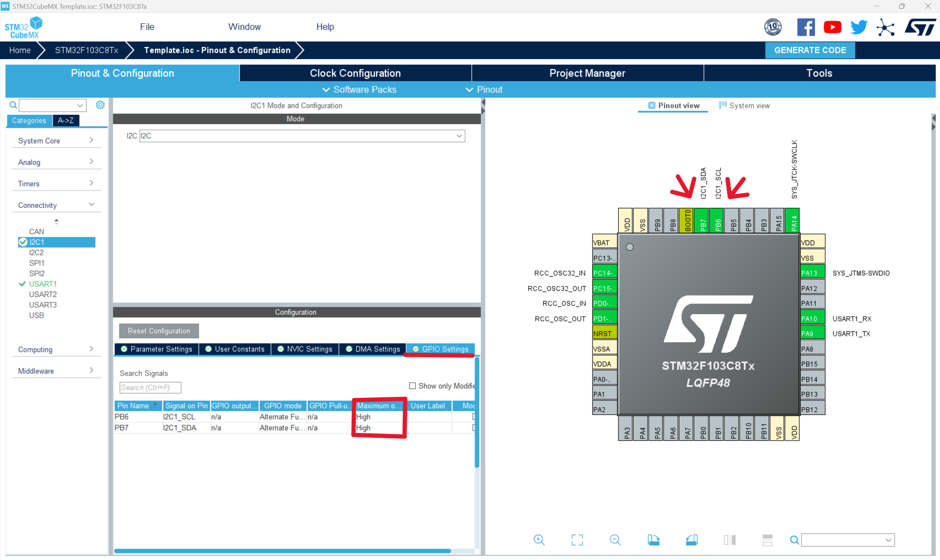Tick the Modified checkbox on the PB6 row

pos(473,417)
